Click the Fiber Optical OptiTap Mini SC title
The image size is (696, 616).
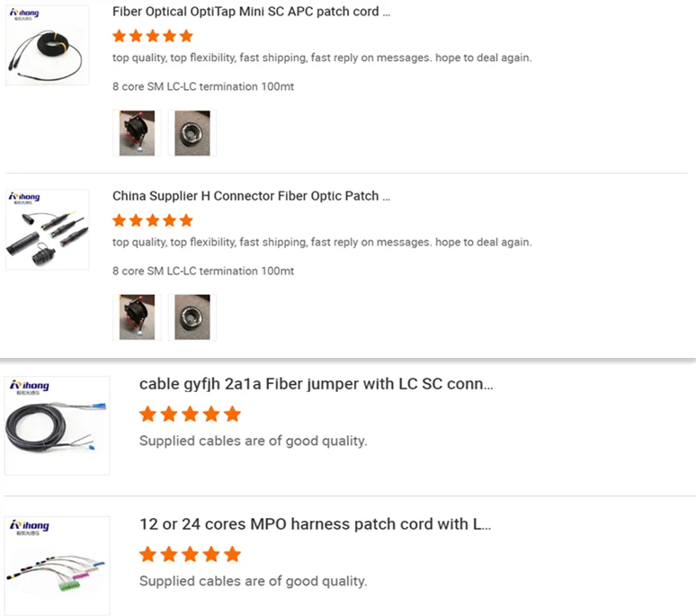251,13
